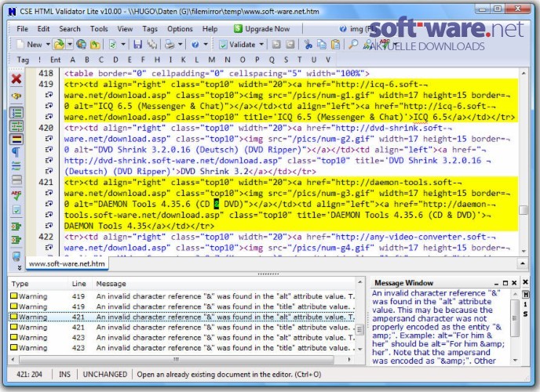Toggle the line numbers sidebar button
Image resolution: width=540 pixels, height=392 pixels.
tap(16, 113)
